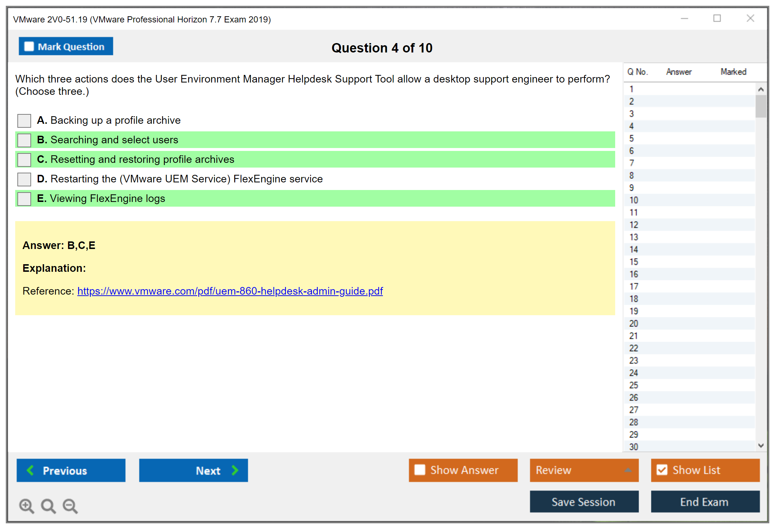
Task: Maximize the exam window
Action: 717,18
